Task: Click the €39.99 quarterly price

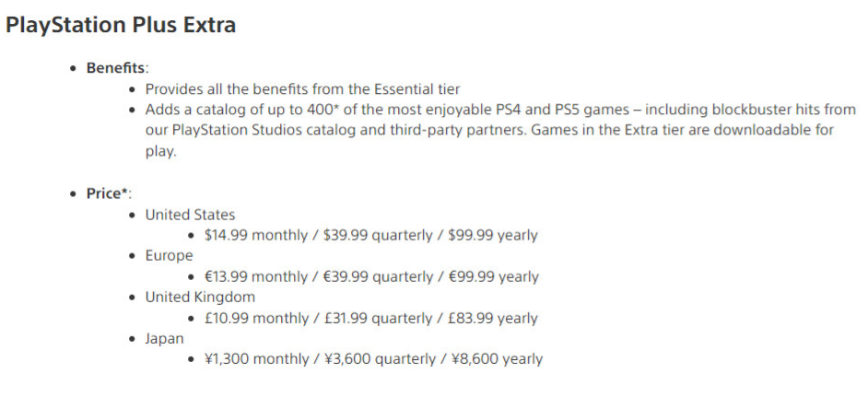Action: click(377, 276)
